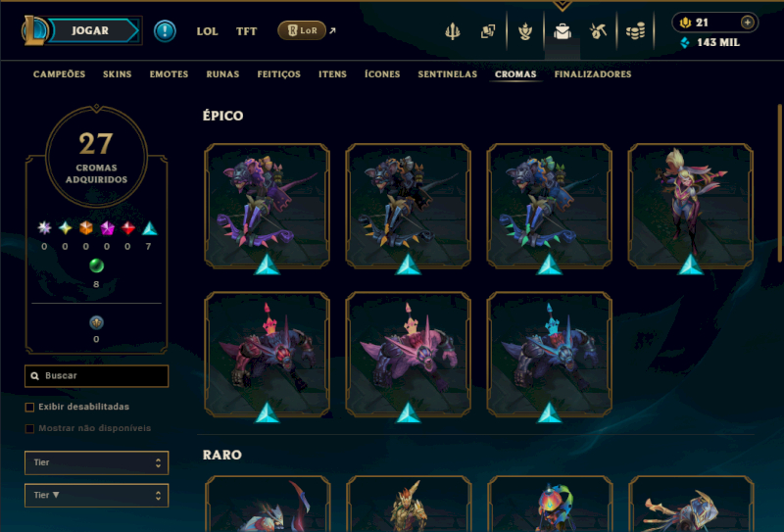
Task: Toggle Mostrar não disponíveis checkbox
Action: pos(29,428)
